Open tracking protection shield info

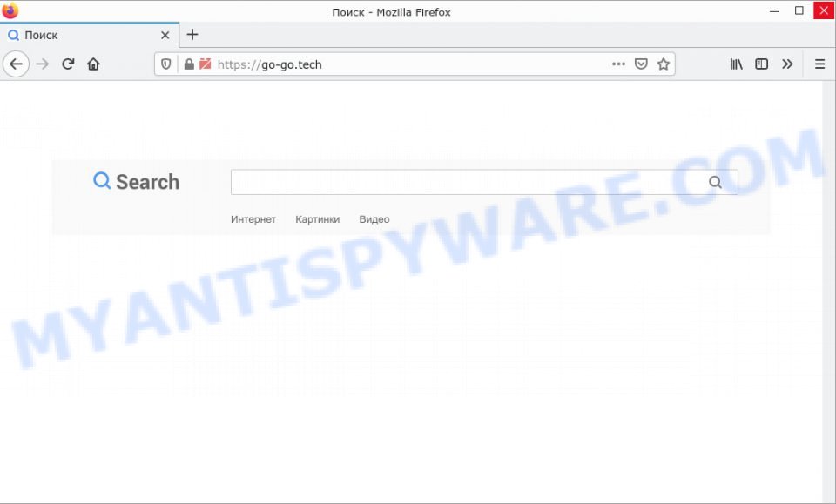(165, 64)
